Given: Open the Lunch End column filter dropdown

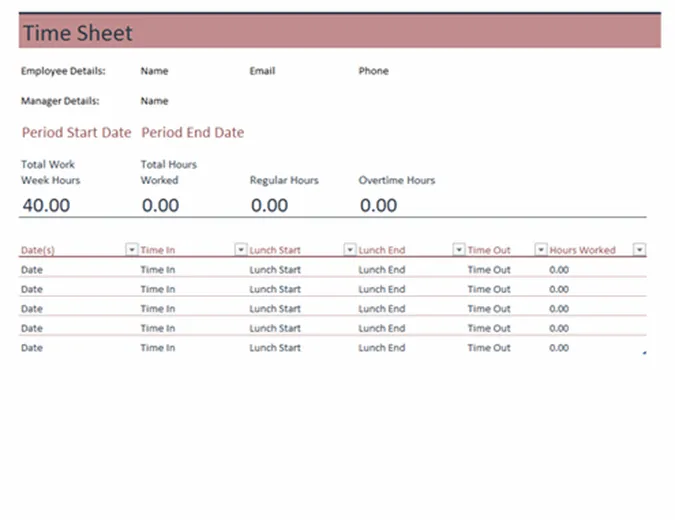Looking at the screenshot, I should 459,249.
